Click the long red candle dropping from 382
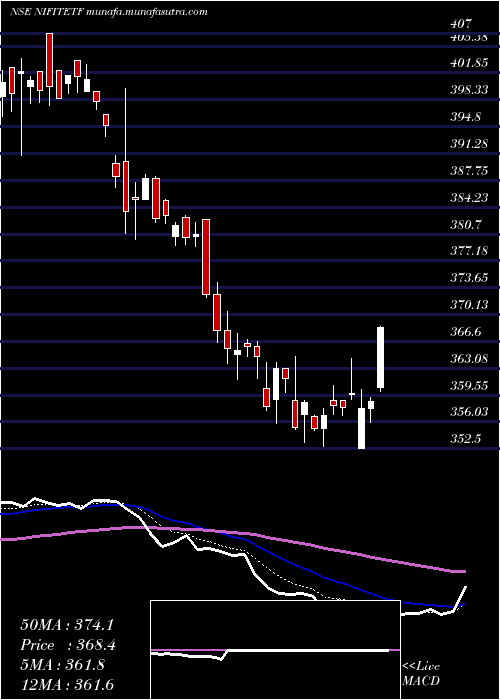500x700 pixels. [206, 257]
